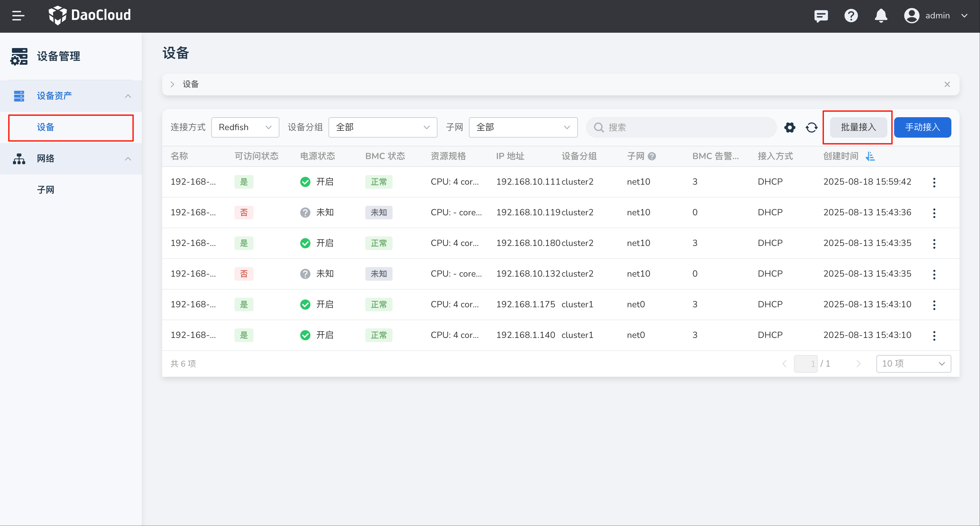The height and width of the screenshot is (526, 980).
Task: Open the subnet filter dropdown
Action: point(523,127)
